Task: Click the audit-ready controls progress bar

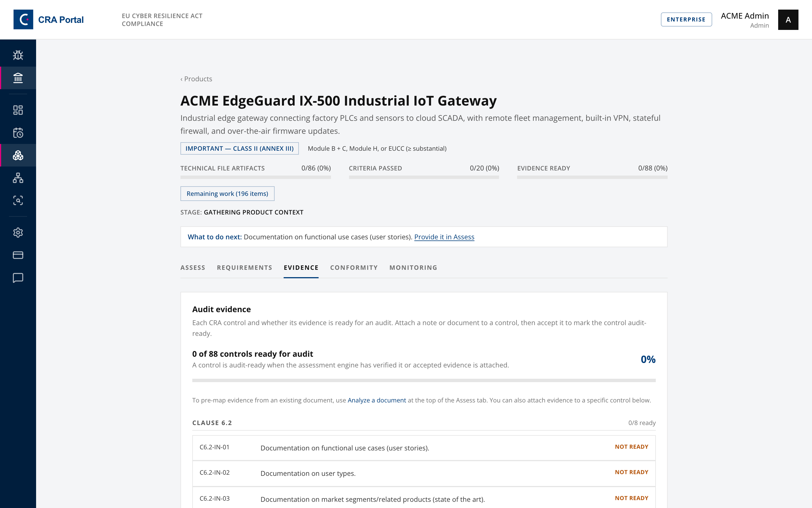Action: (x=424, y=380)
